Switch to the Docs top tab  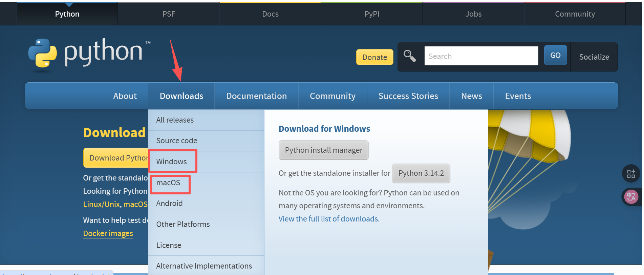pos(270,14)
